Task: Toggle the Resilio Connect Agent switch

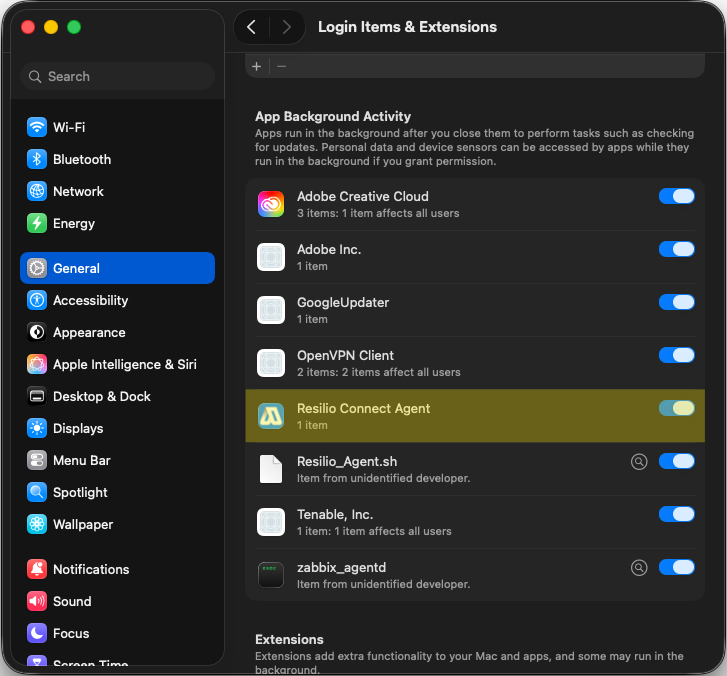Action: (676, 408)
